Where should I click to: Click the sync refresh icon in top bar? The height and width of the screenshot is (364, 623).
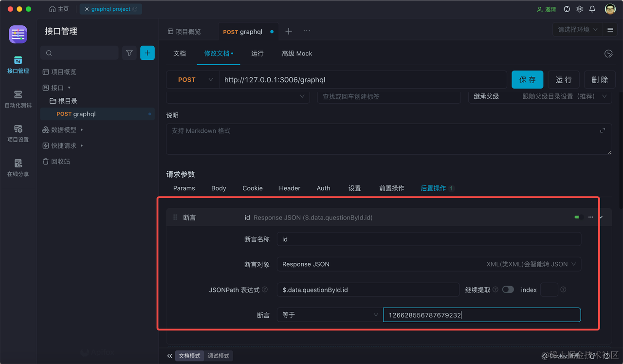pos(566,9)
